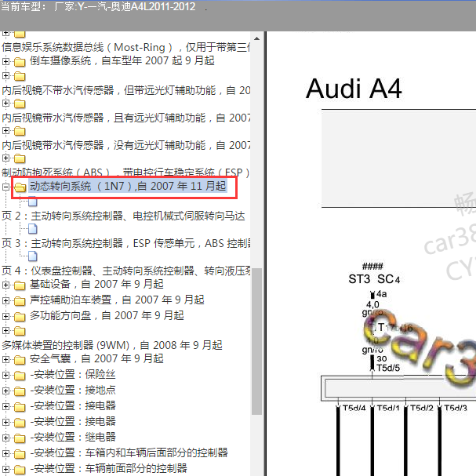Click folder icon beside 车辆前面部分的控制器

(x=20, y=470)
